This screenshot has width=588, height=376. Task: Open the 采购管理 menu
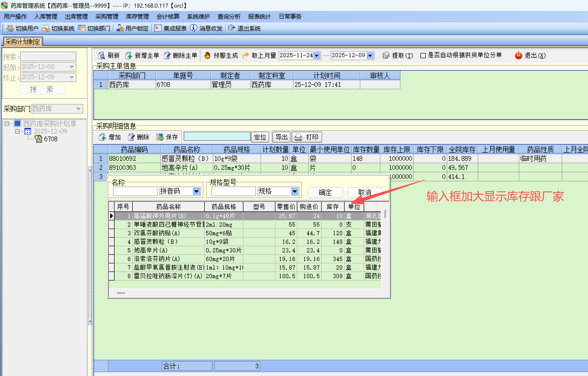pos(107,16)
